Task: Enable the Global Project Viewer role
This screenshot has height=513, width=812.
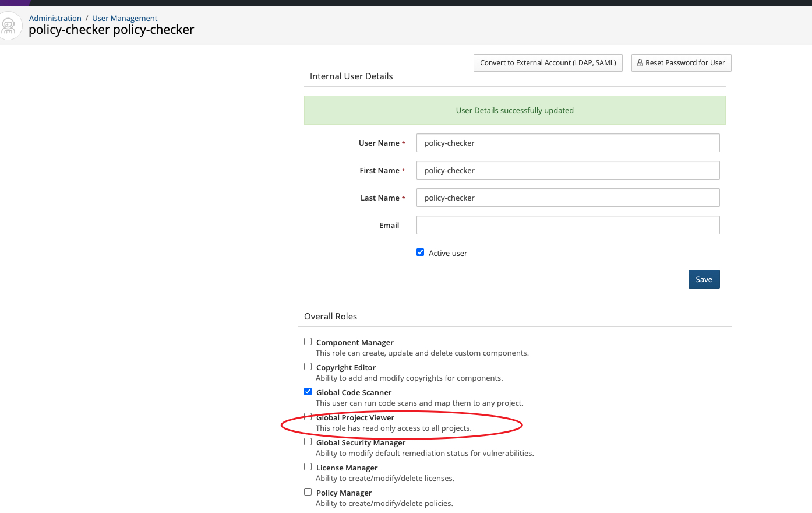Action: (x=308, y=416)
